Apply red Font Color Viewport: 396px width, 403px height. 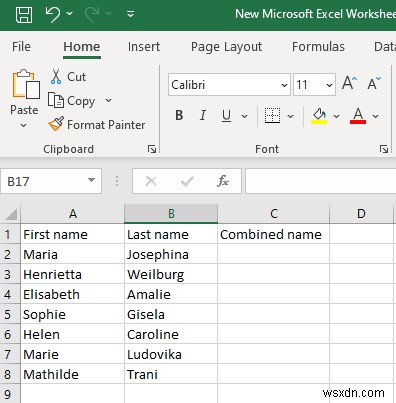coord(358,116)
